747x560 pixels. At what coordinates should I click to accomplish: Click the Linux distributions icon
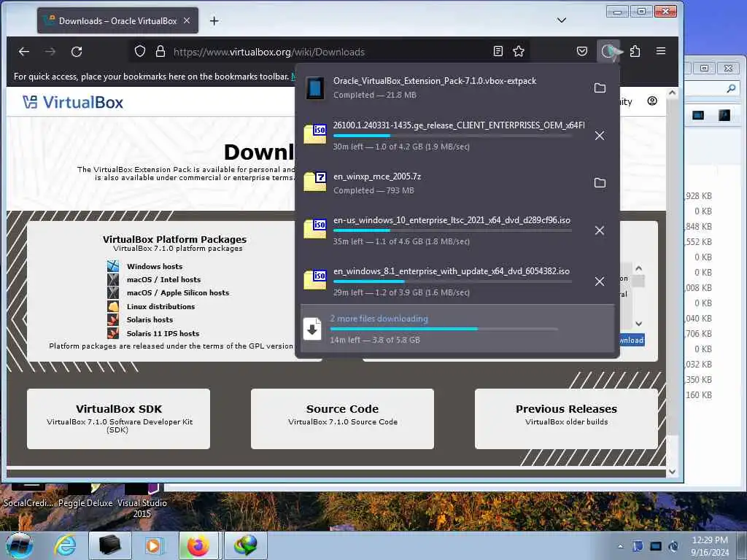coord(113,306)
